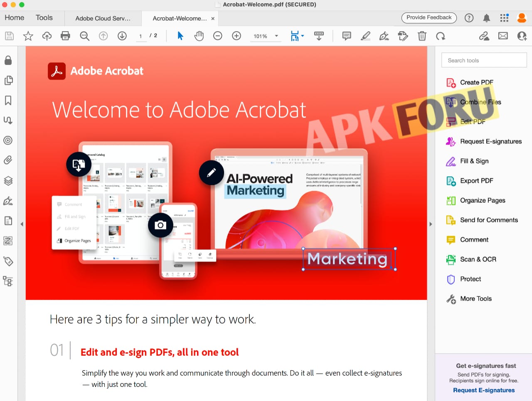Image resolution: width=532 pixels, height=401 pixels.
Task: Switch to the Tools tab
Action: [44, 18]
